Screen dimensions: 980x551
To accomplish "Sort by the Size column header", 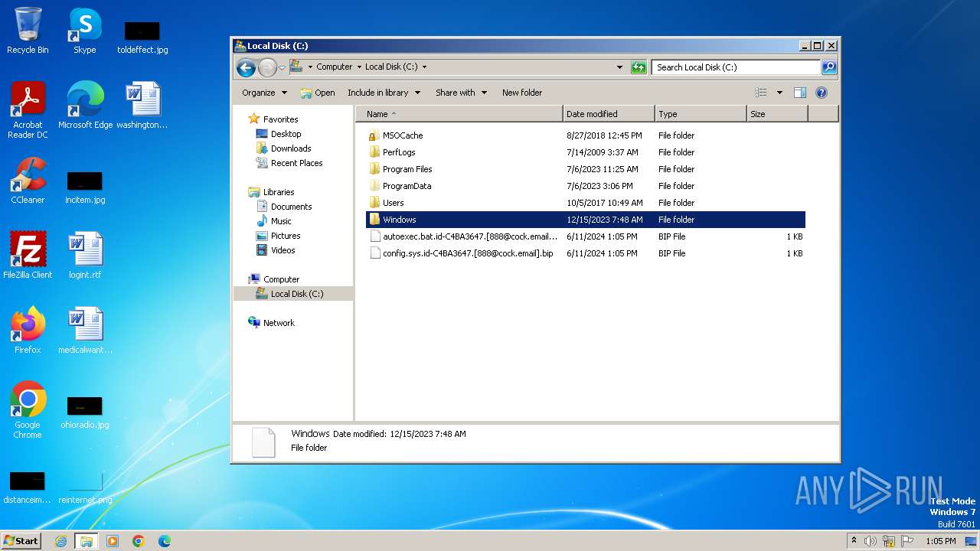I will (777, 114).
